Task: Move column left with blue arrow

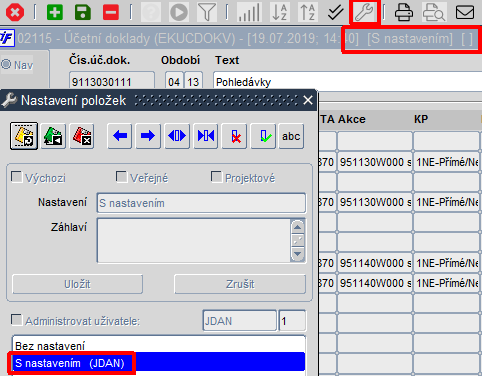Action: pyautogui.click(x=120, y=136)
